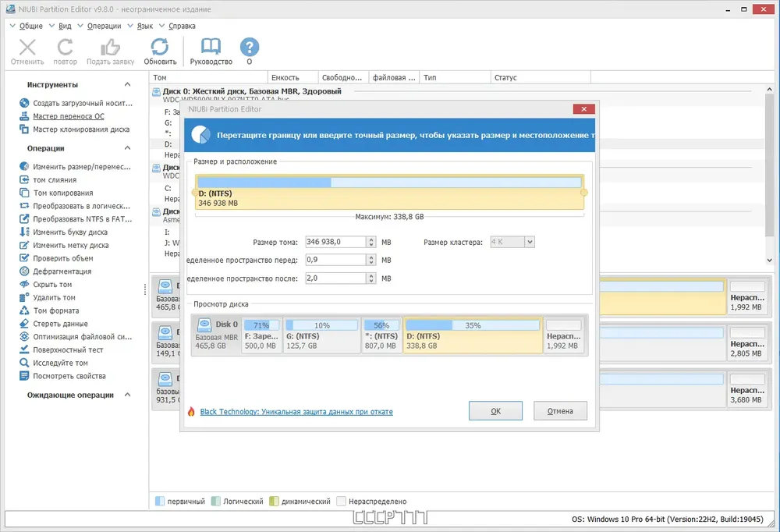Click Создать загрузочный носитель icon in sidebar
Viewport: 780px width, 532px height.
pyautogui.click(x=24, y=103)
